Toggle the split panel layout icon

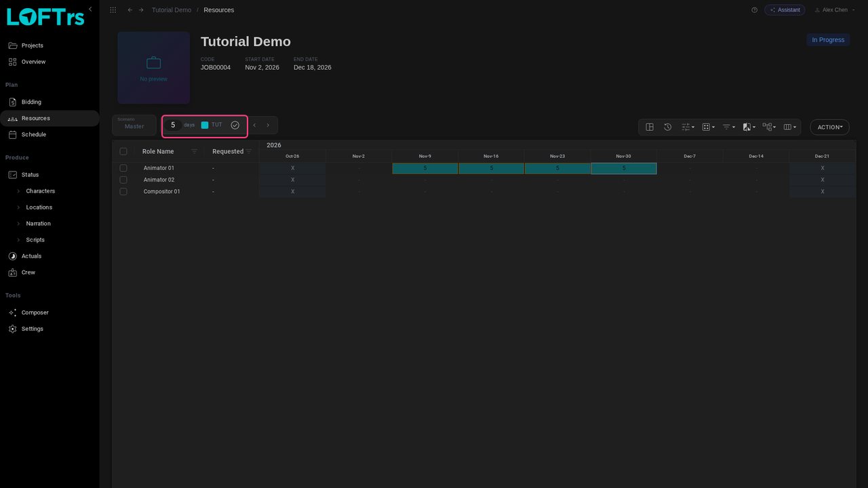650,127
